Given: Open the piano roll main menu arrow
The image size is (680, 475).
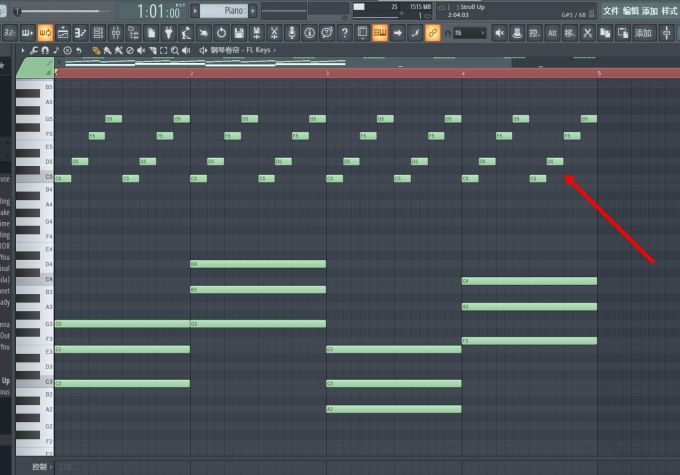Looking at the screenshot, I should tap(23, 50).
